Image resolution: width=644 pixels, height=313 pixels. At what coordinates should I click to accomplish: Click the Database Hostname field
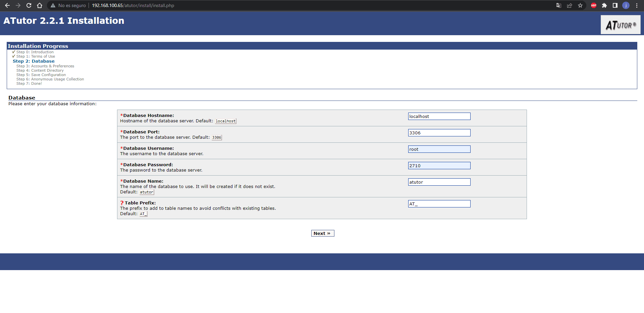point(439,116)
